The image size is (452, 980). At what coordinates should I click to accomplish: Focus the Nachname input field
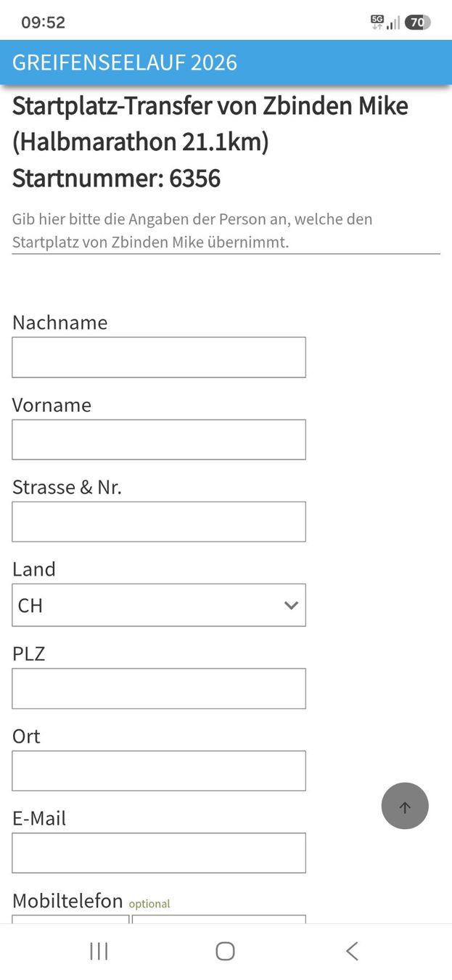tap(159, 357)
